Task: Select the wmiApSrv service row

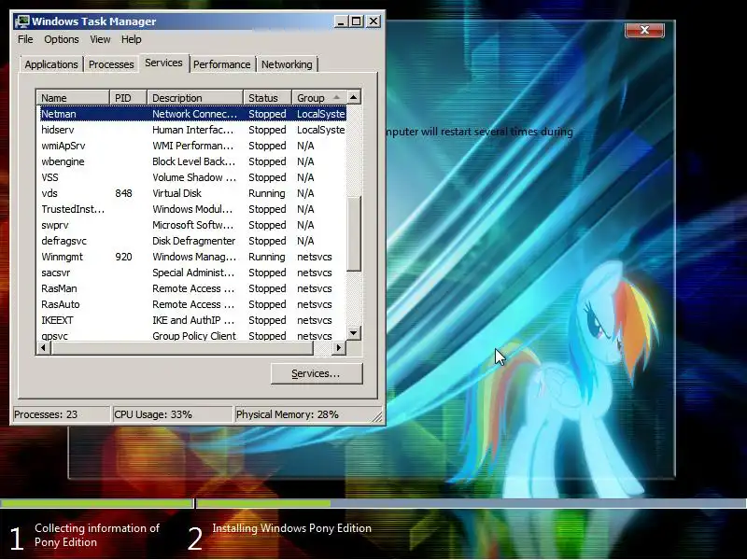Action: coord(192,146)
